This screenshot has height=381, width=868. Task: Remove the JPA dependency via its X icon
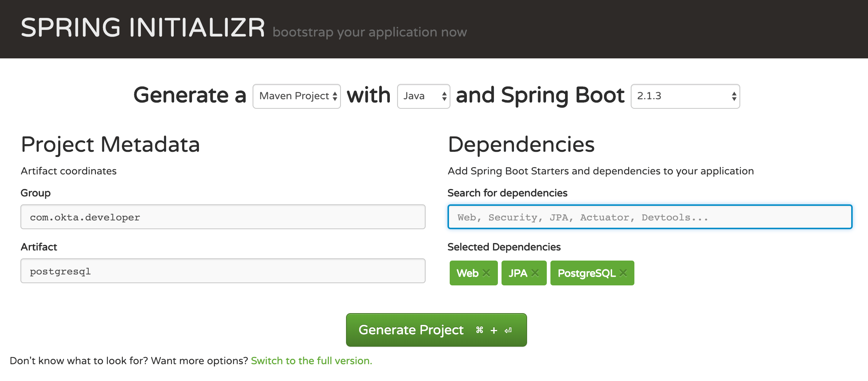tap(536, 273)
